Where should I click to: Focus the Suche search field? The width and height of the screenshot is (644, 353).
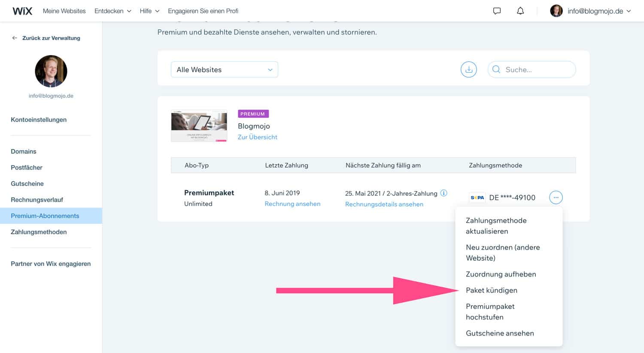pyautogui.click(x=532, y=70)
